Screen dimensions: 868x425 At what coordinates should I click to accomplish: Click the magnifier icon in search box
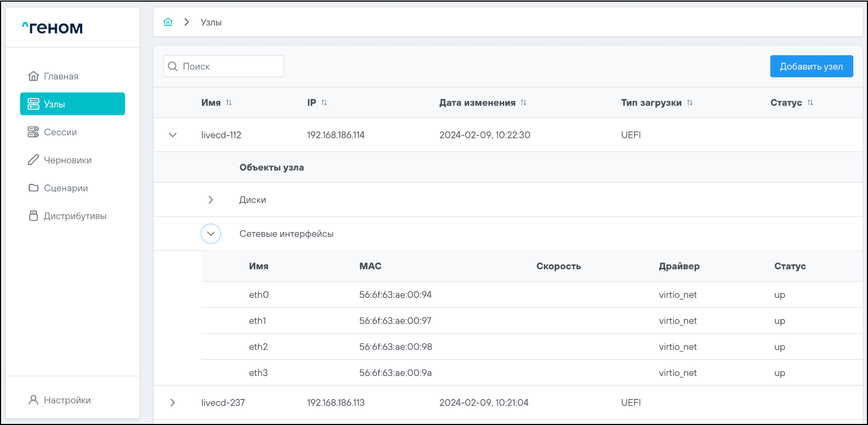(173, 67)
